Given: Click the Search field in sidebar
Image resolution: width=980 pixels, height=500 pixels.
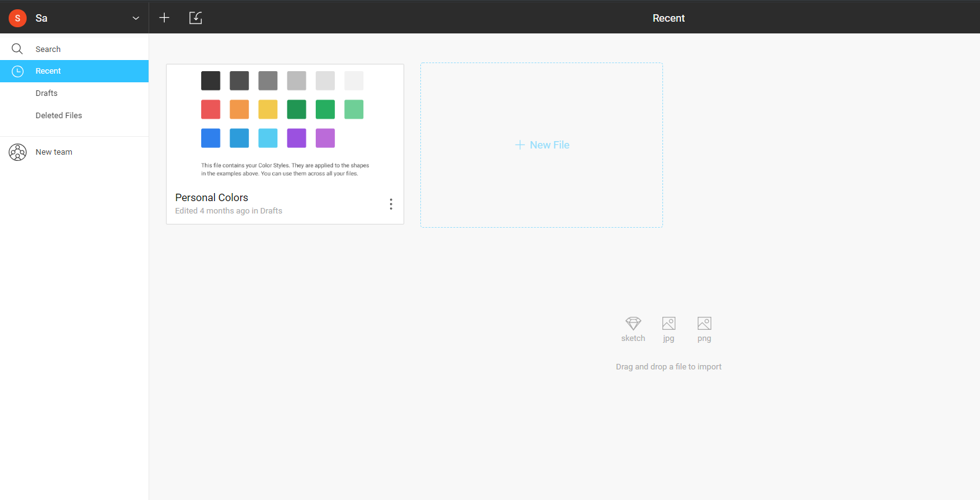Looking at the screenshot, I should point(48,50).
